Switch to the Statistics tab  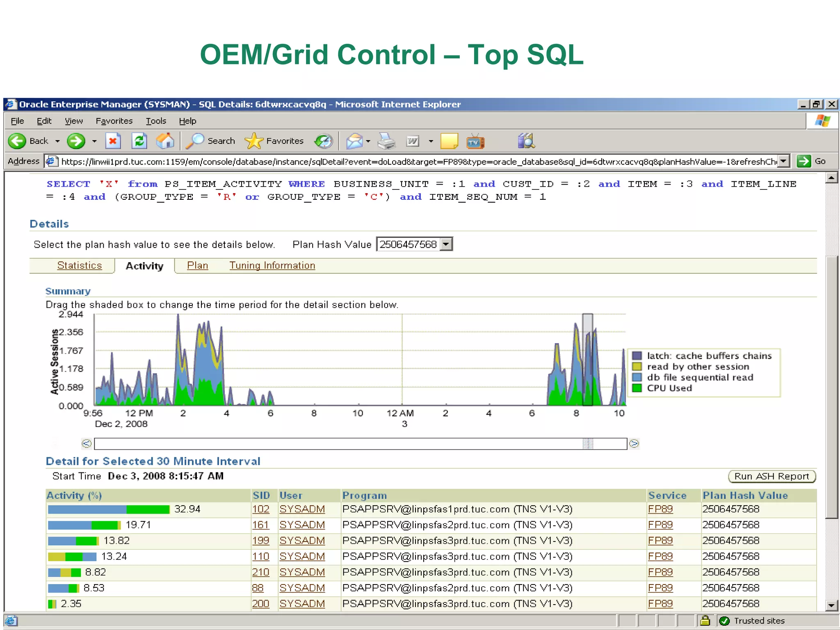(80, 265)
